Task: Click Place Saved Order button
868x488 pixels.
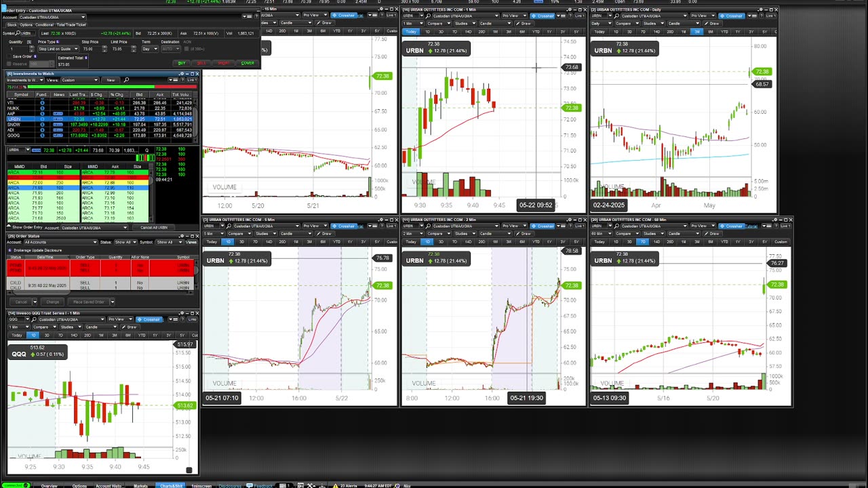Action: 88,302
